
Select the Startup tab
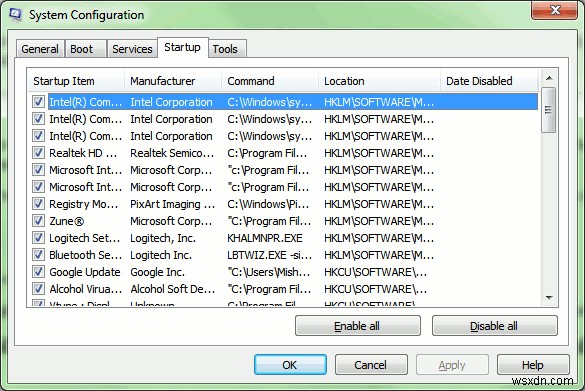point(182,47)
